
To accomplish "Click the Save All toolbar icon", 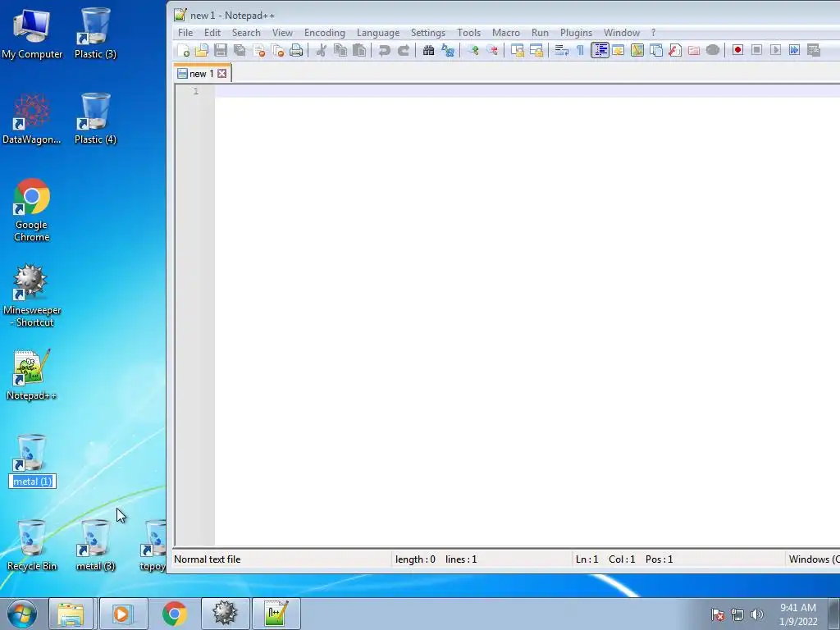I will (240, 50).
